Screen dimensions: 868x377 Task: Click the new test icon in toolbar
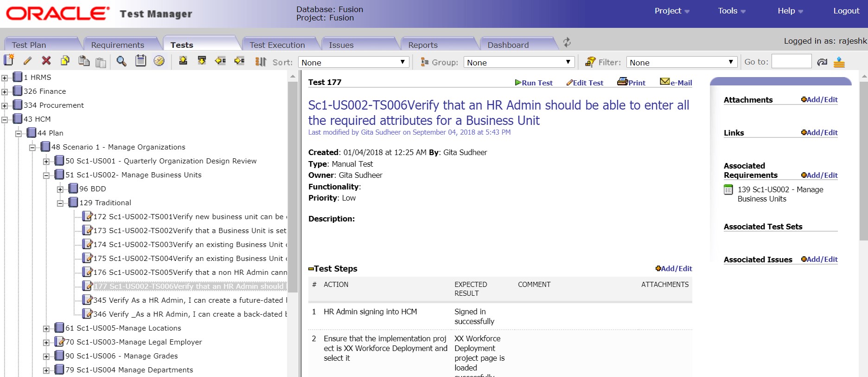[9, 60]
